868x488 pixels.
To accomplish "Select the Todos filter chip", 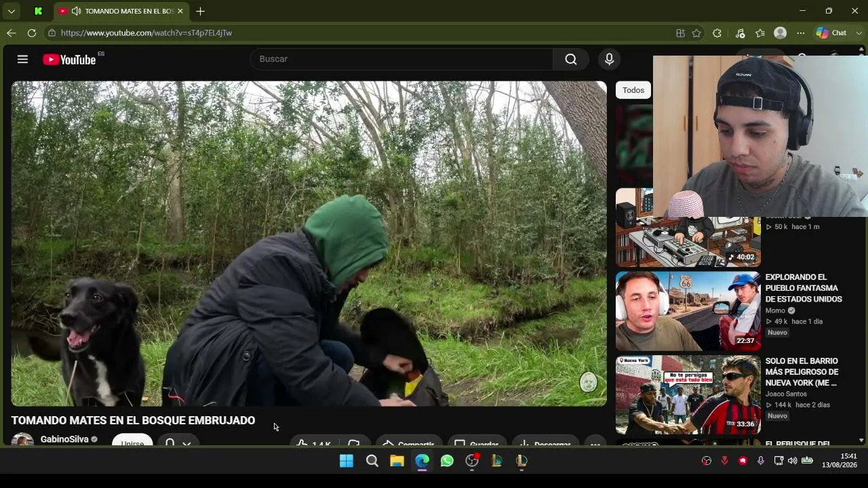I will [633, 90].
